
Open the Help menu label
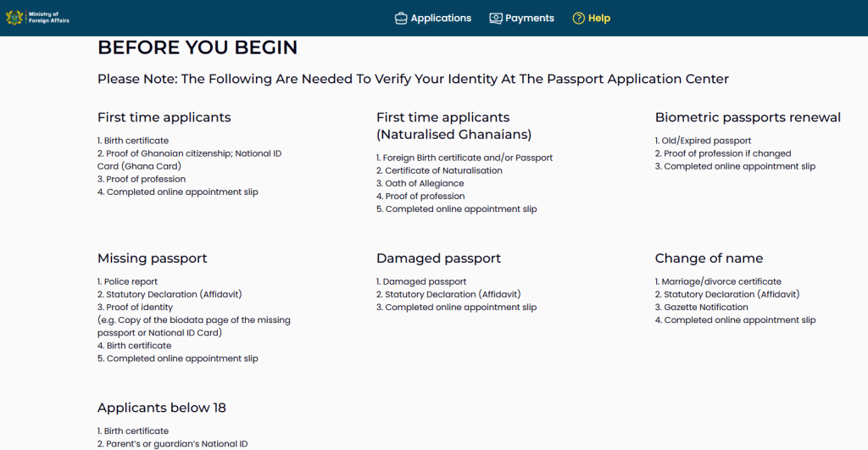click(x=599, y=18)
